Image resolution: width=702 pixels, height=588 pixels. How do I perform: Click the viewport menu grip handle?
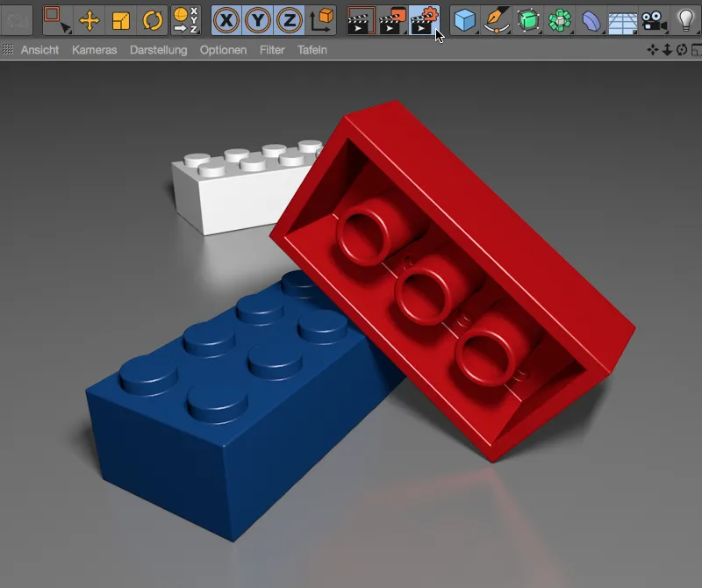(8, 50)
